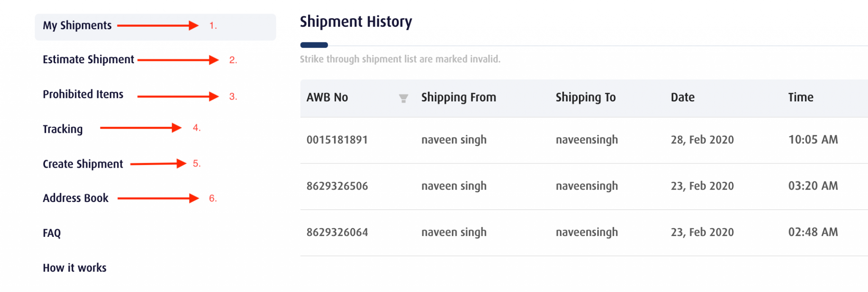The height and width of the screenshot is (292, 868).
Task: Open the FAQ link
Action: coord(52,233)
